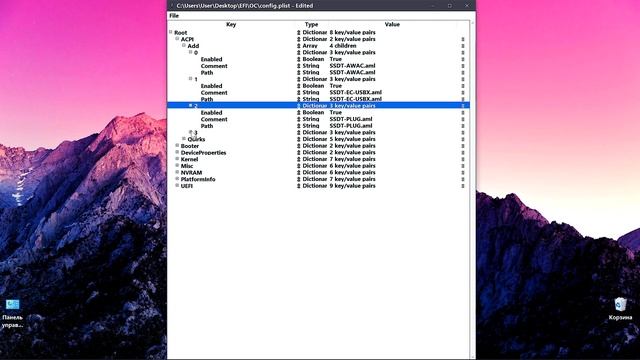This screenshot has height=360, width=640.
Task: Open type arrow on the Kernel row
Action: (x=299, y=159)
